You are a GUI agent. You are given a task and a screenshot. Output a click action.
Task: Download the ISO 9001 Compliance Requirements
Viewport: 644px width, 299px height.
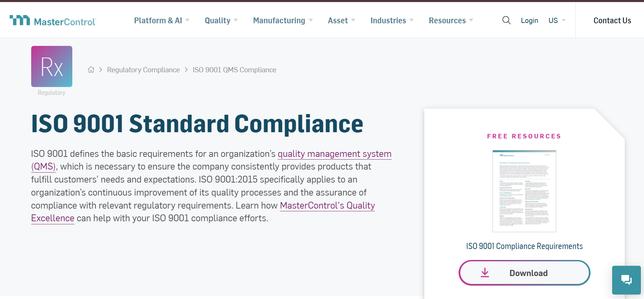[524, 273]
